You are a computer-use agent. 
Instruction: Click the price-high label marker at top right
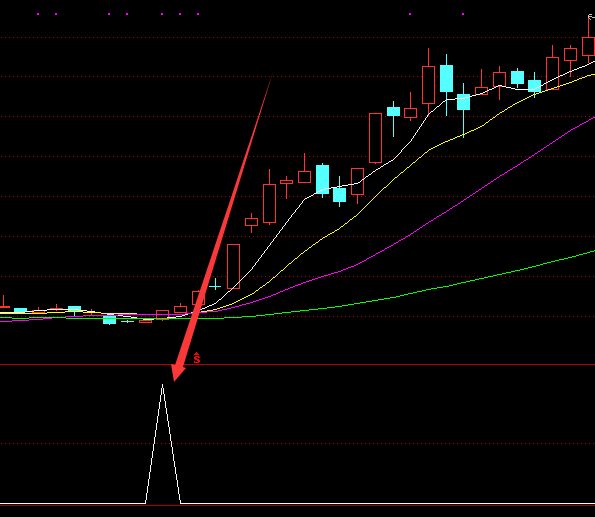pos(591,17)
